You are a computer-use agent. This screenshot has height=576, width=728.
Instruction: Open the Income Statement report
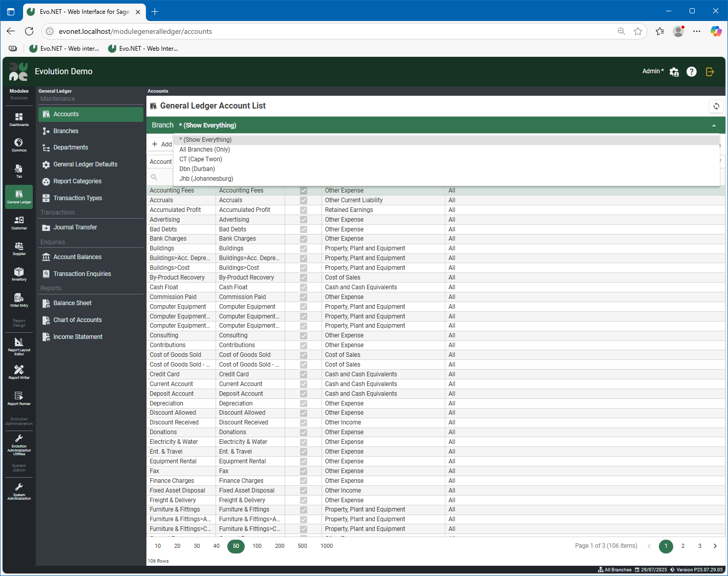pos(91,337)
